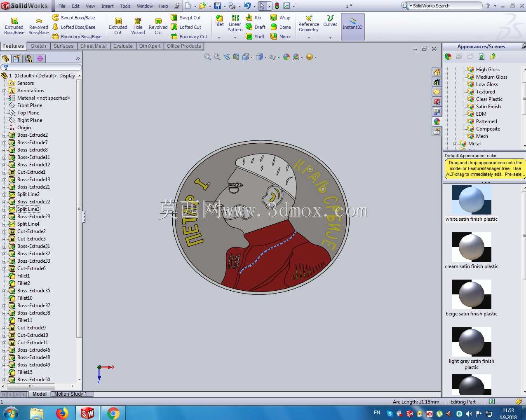526x420 pixels.
Task: Switch to the Evaluate tab
Action: click(x=123, y=46)
